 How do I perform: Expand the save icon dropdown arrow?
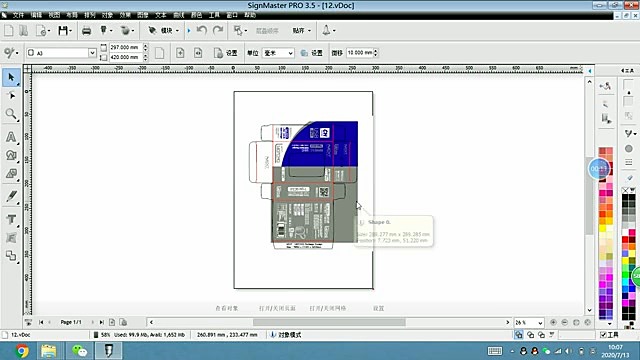pos(71,31)
